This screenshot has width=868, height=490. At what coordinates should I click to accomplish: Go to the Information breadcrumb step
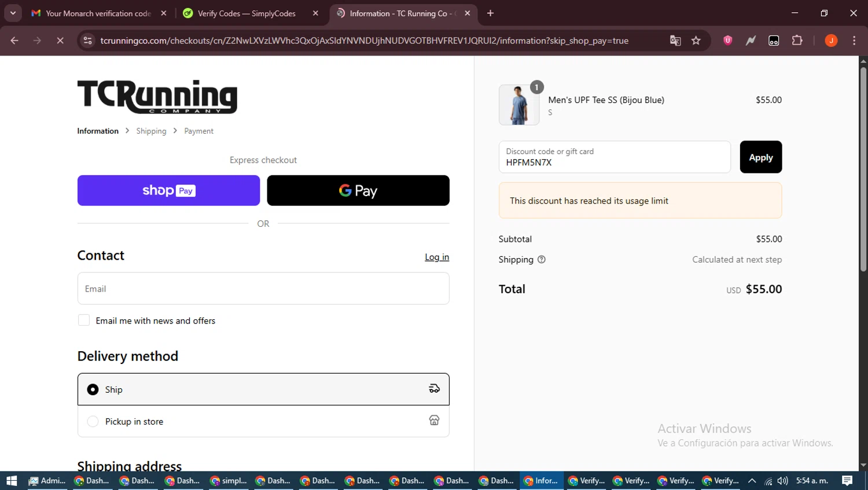[98, 131]
